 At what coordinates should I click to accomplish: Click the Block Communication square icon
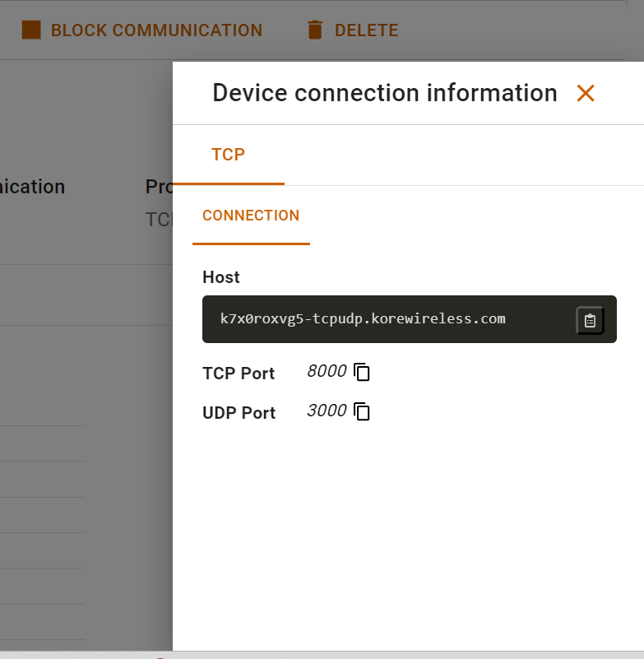(31, 30)
